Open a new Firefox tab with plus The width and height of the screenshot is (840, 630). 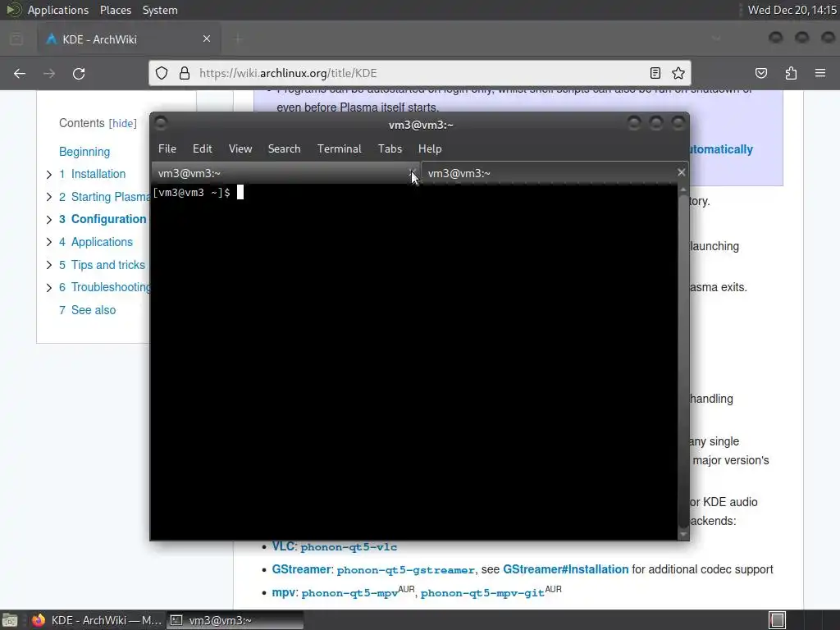click(x=238, y=39)
